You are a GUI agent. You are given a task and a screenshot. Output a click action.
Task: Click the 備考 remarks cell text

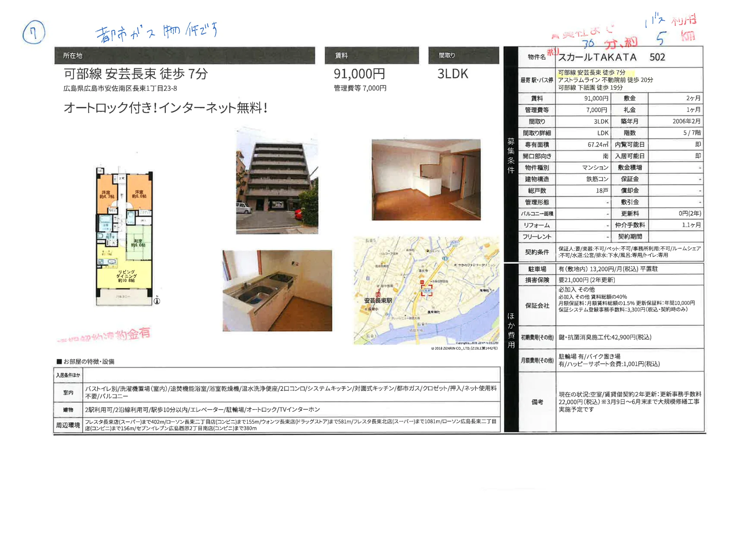630,402
